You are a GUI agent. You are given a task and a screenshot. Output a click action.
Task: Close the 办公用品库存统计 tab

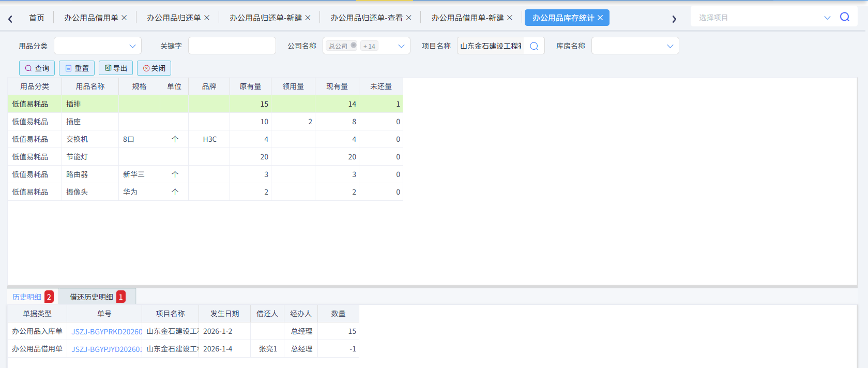click(x=600, y=18)
